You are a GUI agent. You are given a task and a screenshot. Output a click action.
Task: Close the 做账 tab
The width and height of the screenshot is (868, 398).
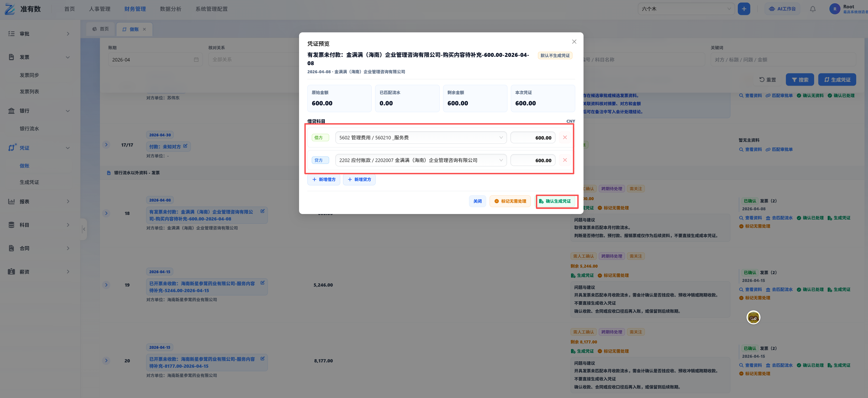pos(144,29)
